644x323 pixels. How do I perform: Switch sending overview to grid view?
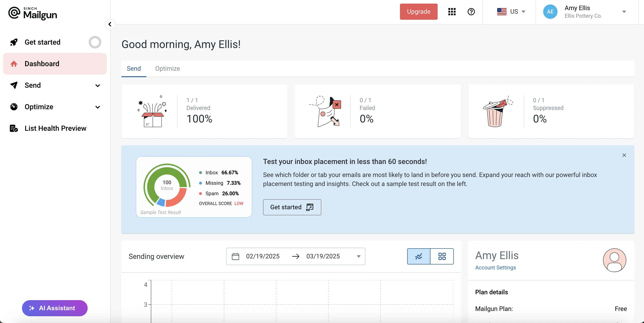(442, 256)
